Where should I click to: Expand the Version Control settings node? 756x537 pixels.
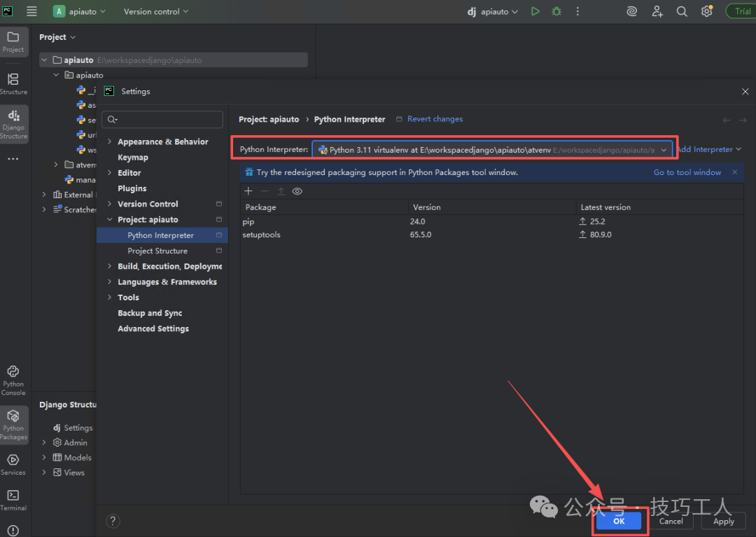[x=109, y=203]
